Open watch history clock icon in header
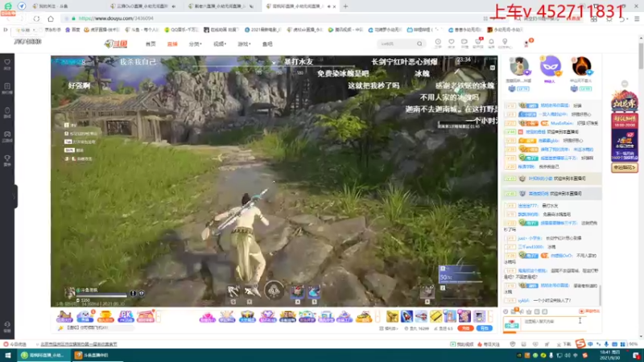The height and width of the screenshot is (362, 644). [438, 42]
